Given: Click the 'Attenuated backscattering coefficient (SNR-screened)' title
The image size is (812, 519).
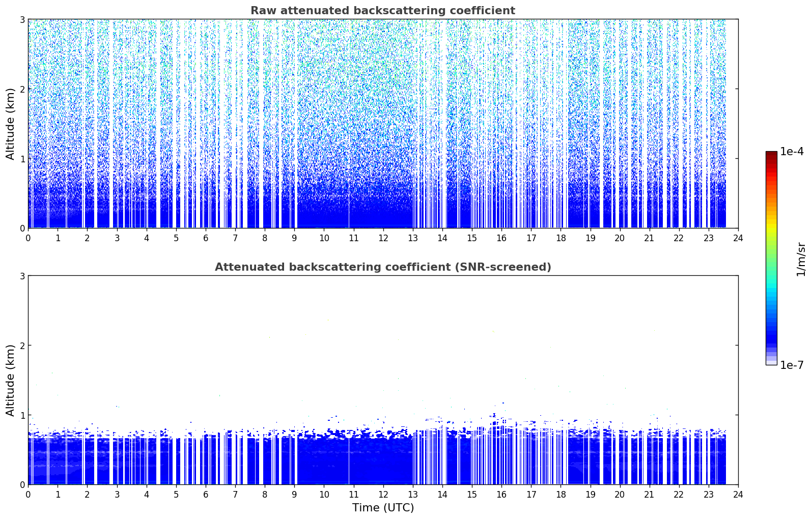Looking at the screenshot, I should click(382, 267).
